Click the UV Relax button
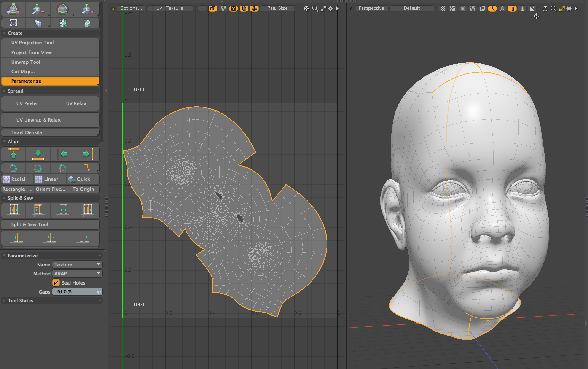Screen dimensions: 588x369 click(x=76, y=103)
